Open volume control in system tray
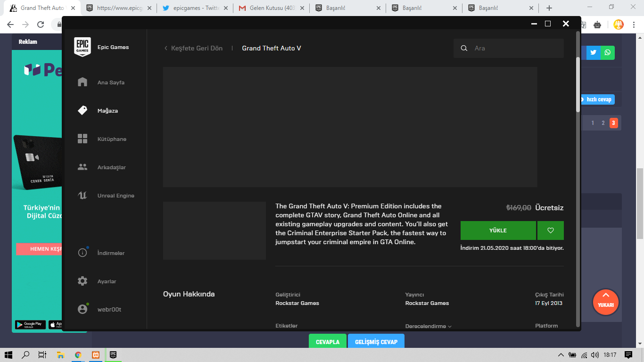 click(595, 355)
